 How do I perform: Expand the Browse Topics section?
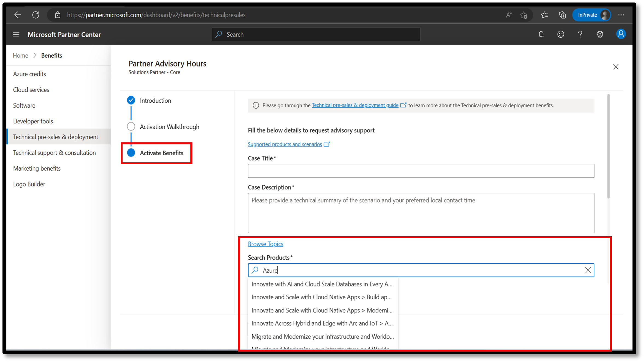pos(265,243)
